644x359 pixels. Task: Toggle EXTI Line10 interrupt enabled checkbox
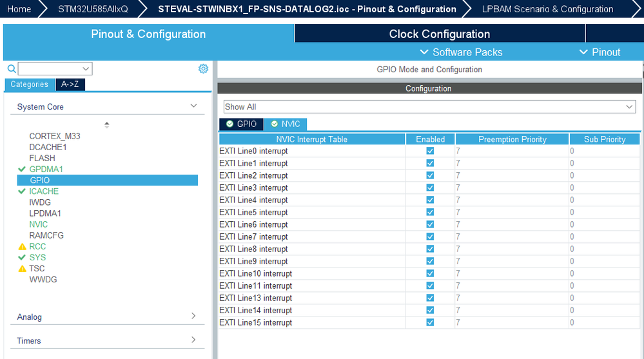(x=430, y=273)
